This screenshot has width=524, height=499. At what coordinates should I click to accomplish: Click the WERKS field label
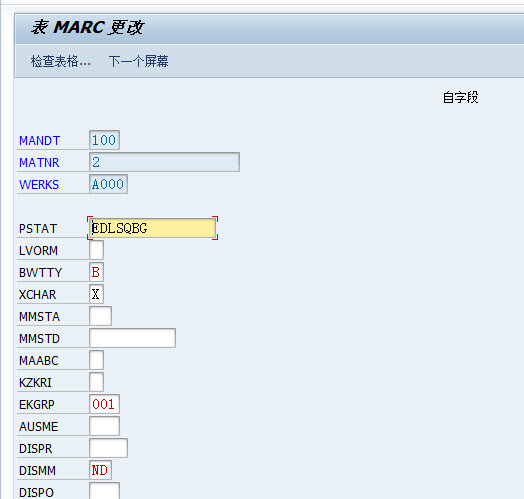tap(39, 185)
